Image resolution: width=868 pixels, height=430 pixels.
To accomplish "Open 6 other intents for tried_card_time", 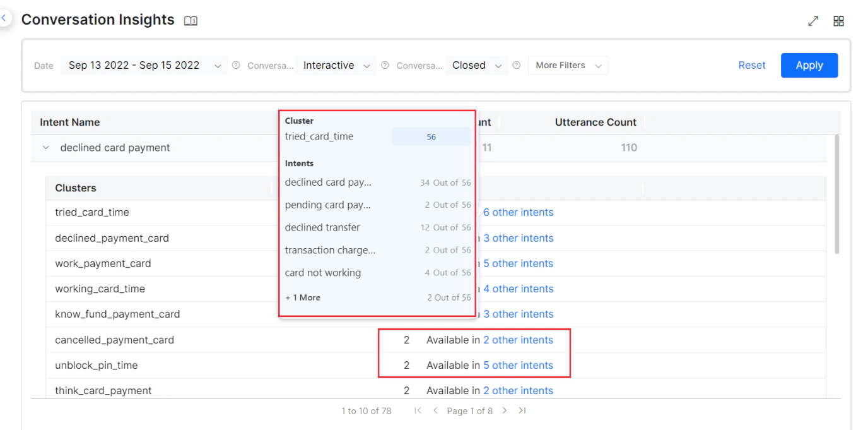I will click(519, 212).
